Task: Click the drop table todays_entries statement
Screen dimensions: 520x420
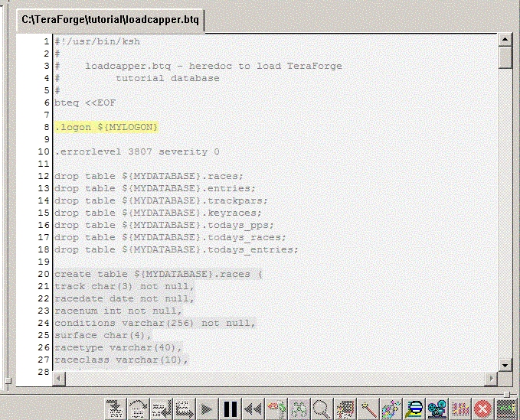Action: [x=176, y=249]
